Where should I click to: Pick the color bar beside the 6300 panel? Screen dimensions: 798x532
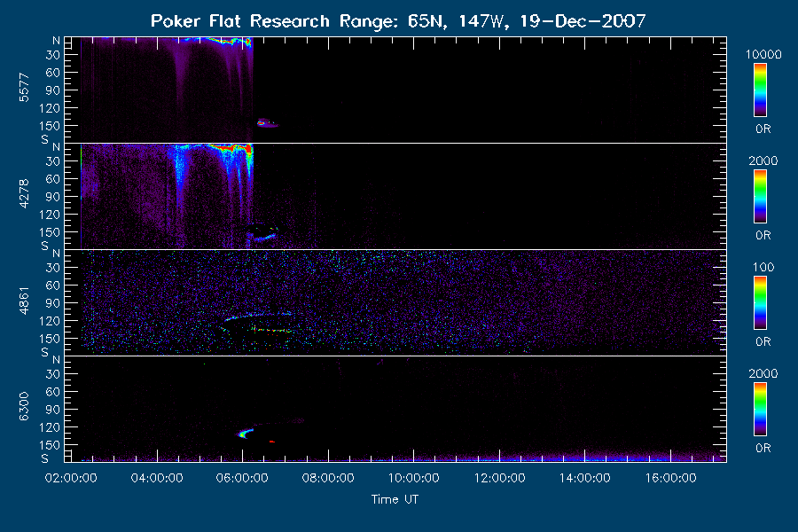(x=761, y=410)
